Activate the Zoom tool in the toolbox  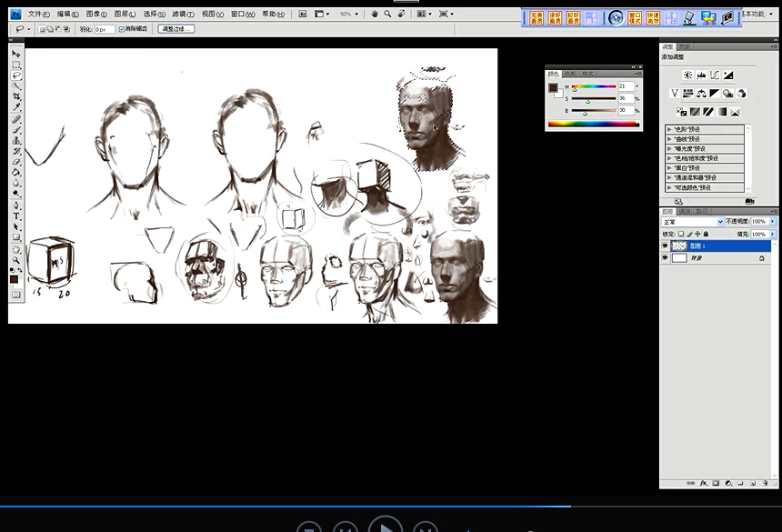click(x=16, y=258)
